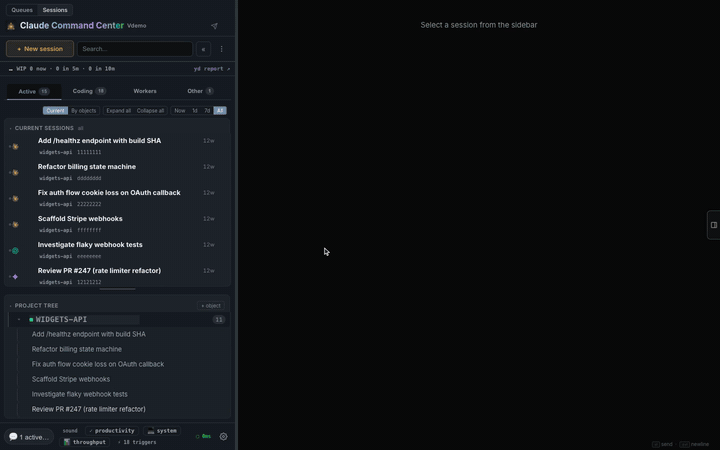This screenshot has width=720, height=450.
Task: Click the vertical sidebar resize divider
Action: (x=236, y=225)
